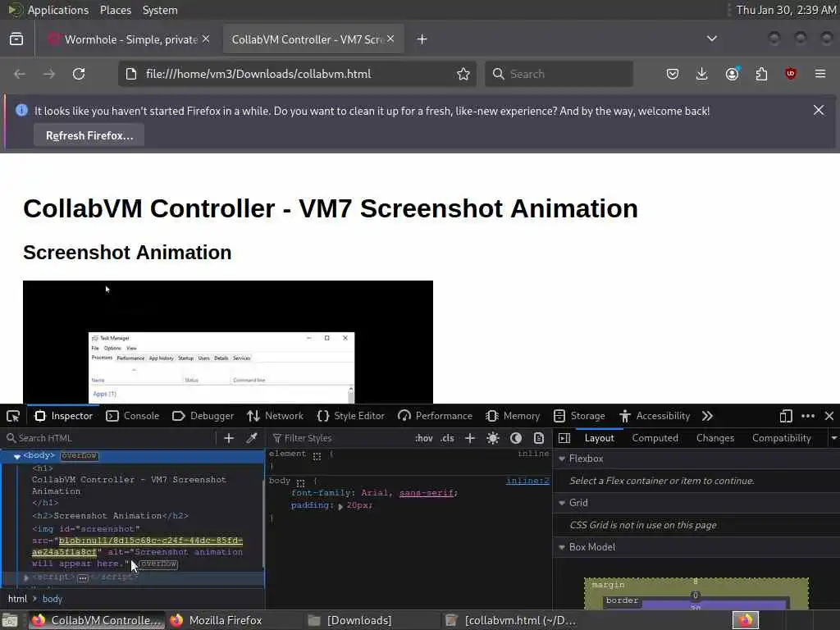This screenshot has height=630, width=840.
Task: Open Responsive Design Mode icon
Action: [x=785, y=416]
